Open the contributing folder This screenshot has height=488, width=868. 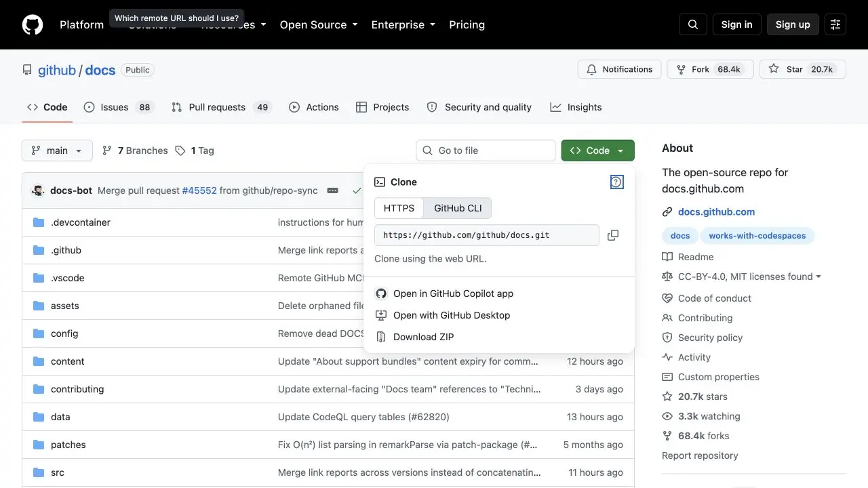click(77, 389)
